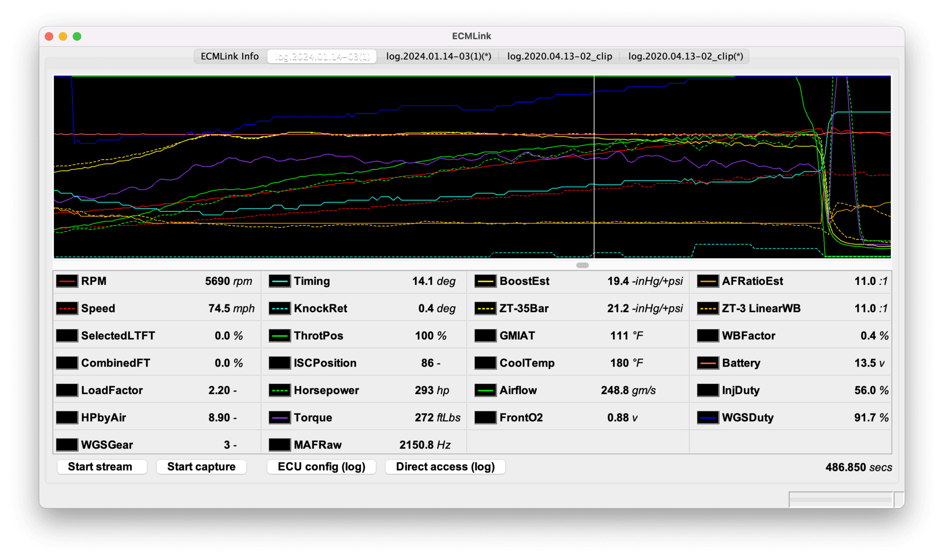Minimize the ECMLink window
Image resolution: width=944 pixels, height=560 pixels.
[63, 36]
